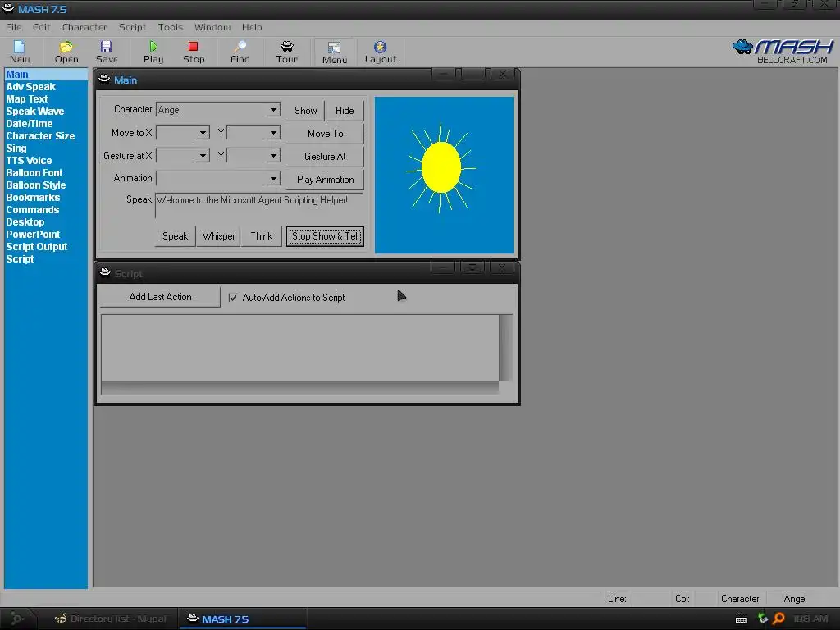This screenshot has height=630, width=840.
Task: Click the New toolbar icon
Action: pyautogui.click(x=20, y=52)
